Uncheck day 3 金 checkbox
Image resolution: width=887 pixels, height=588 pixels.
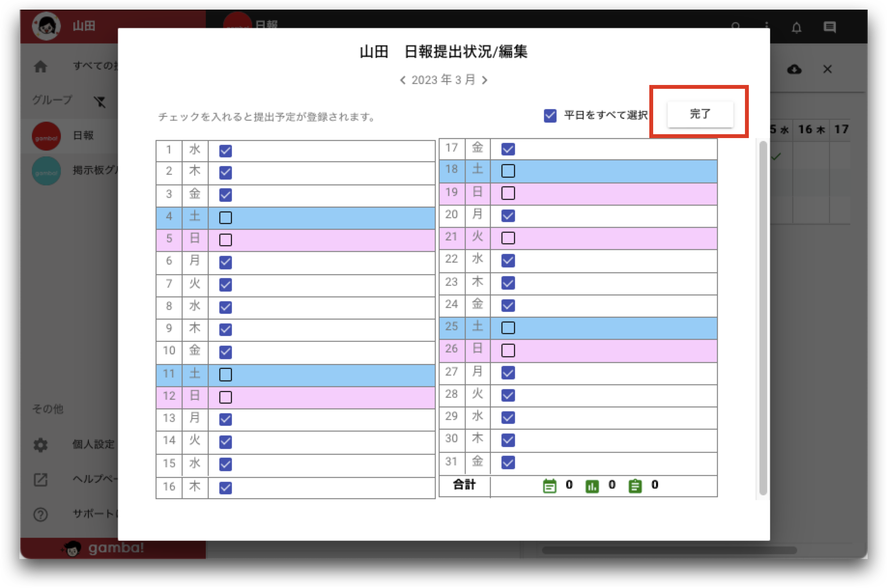[226, 195]
